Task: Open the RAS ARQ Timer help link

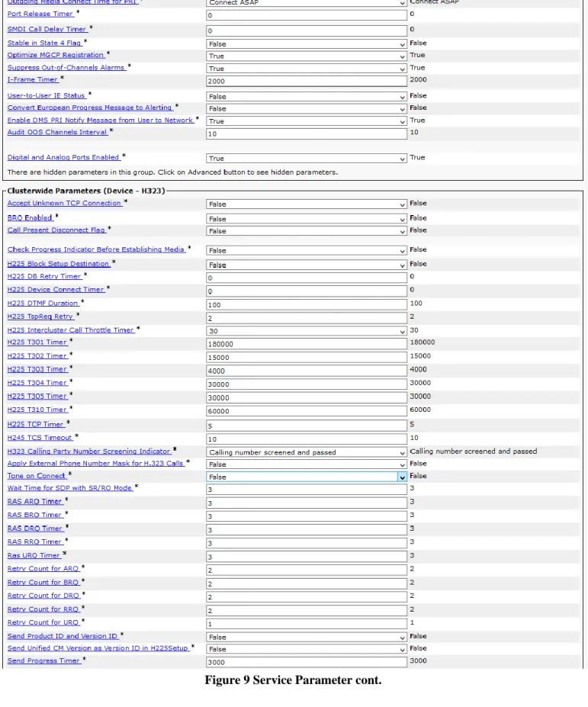Action: (x=35, y=501)
